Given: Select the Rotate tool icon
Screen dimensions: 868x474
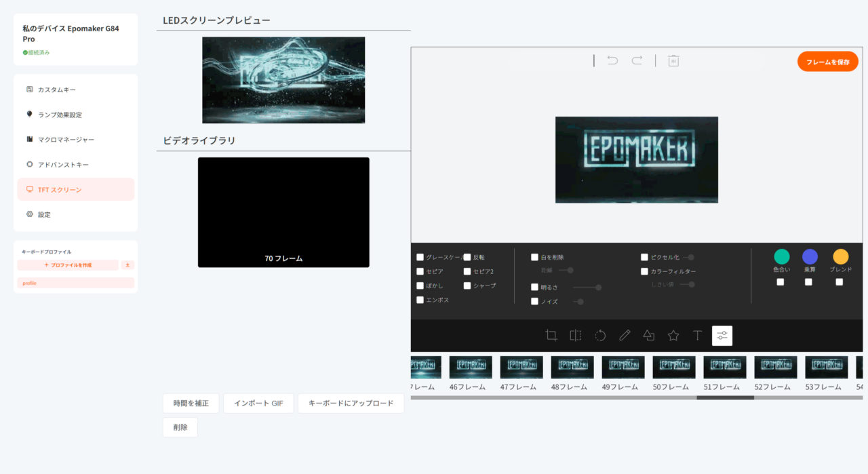Looking at the screenshot, I should [x=600, y=336].
